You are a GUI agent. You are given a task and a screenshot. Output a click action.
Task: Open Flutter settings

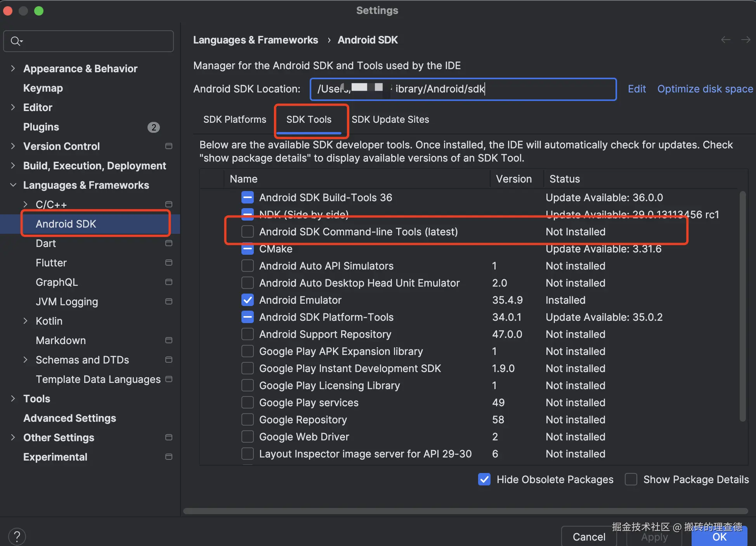click(51, 263)
